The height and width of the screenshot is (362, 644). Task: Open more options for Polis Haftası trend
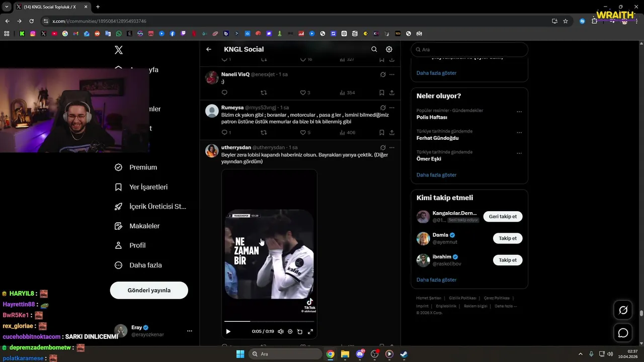519,112
